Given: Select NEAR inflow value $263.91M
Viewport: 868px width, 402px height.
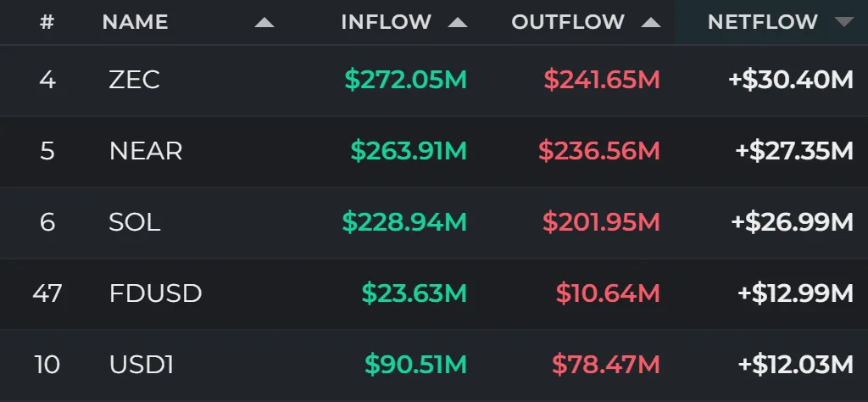Looking at the screenshot, I should pos(409,151).
